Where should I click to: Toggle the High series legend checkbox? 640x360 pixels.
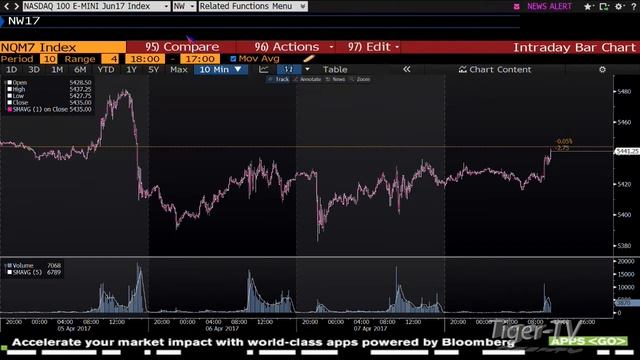tap(9, 89)
